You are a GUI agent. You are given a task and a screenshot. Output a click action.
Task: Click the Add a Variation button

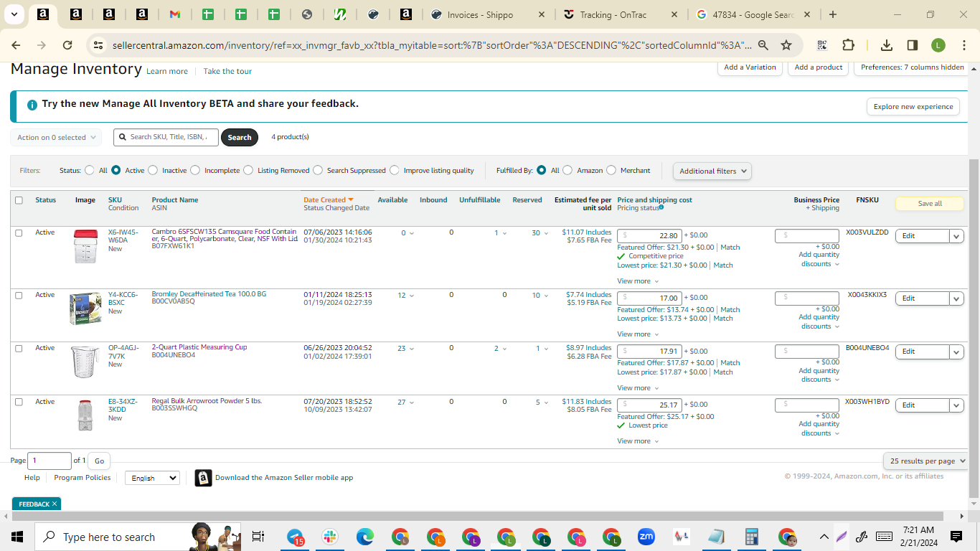tap(750, 67)
